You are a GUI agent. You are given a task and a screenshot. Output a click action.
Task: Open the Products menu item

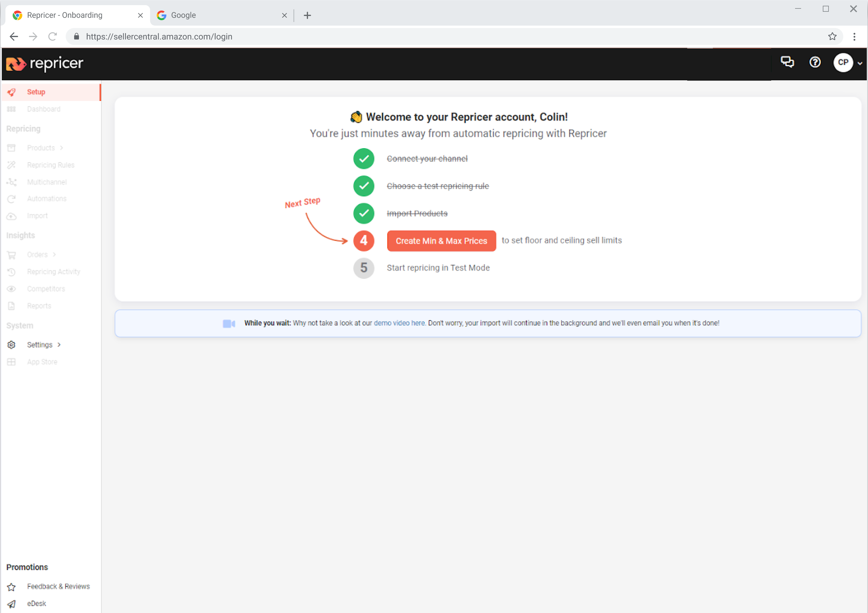pyautogui.click(x=41, y=148)
